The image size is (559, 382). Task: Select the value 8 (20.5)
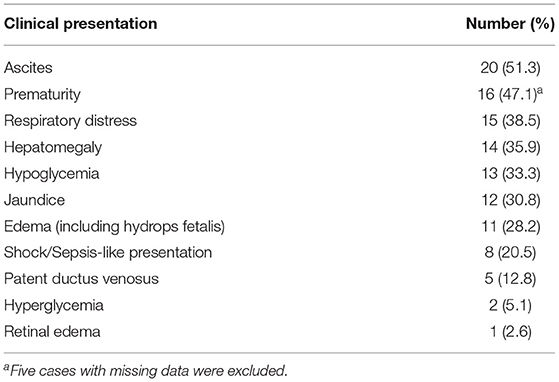(510, 253)
